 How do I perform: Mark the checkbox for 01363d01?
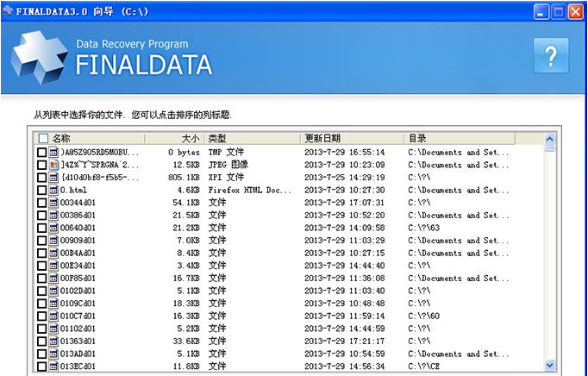41,342
